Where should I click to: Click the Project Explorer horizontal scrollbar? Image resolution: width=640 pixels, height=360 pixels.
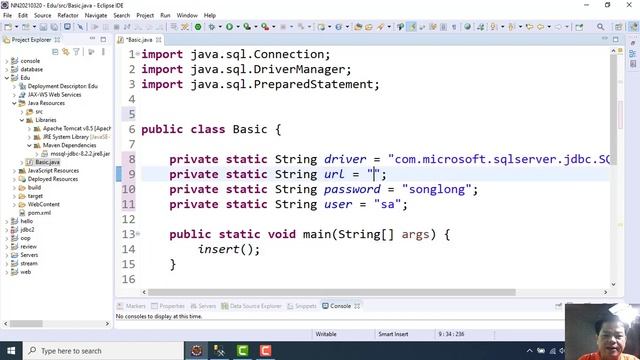26,324
